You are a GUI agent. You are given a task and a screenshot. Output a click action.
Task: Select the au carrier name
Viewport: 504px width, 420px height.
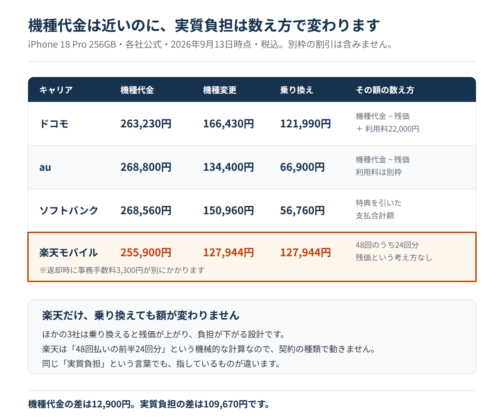click(45, 167)
